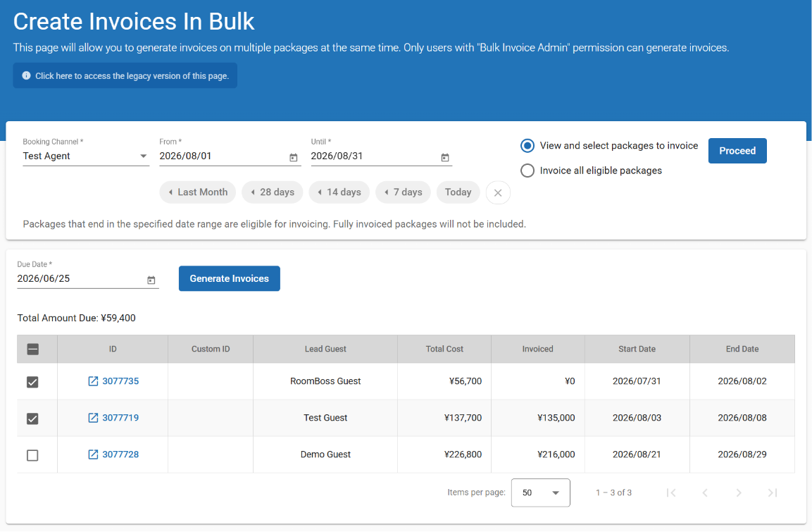Click the Demo Guest cell

[325, 454]
